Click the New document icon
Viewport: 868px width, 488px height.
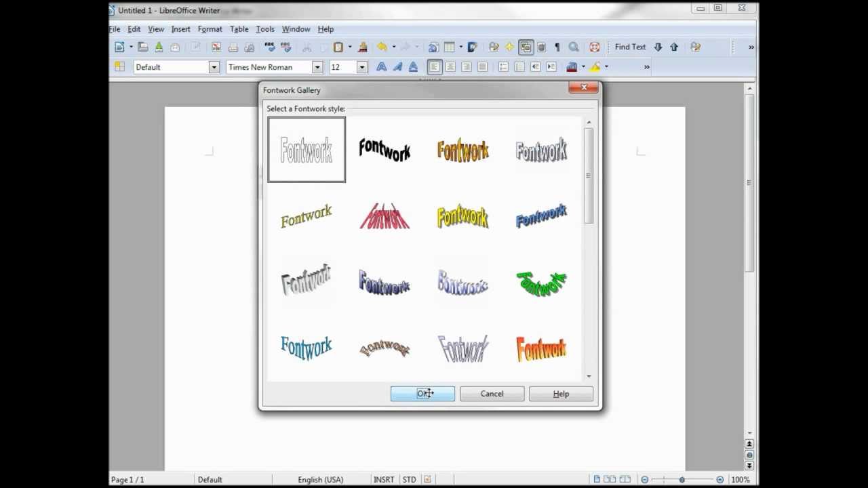(120, 47)
